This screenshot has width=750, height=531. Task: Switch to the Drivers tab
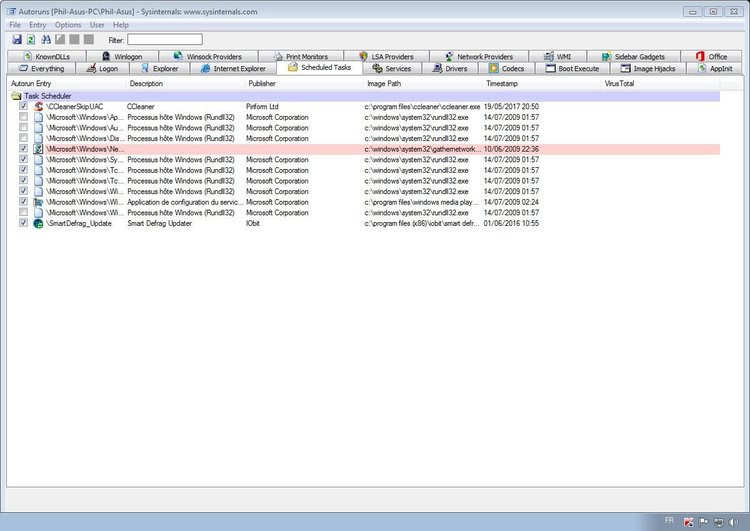450,68
